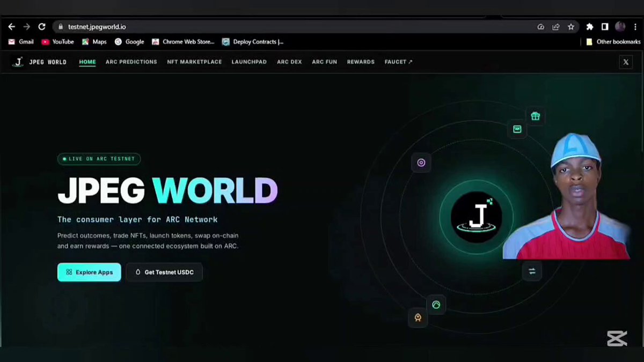Open the NFT MARKETPLACE nav item
Viewport: 644px width, 362px height.
194,62
